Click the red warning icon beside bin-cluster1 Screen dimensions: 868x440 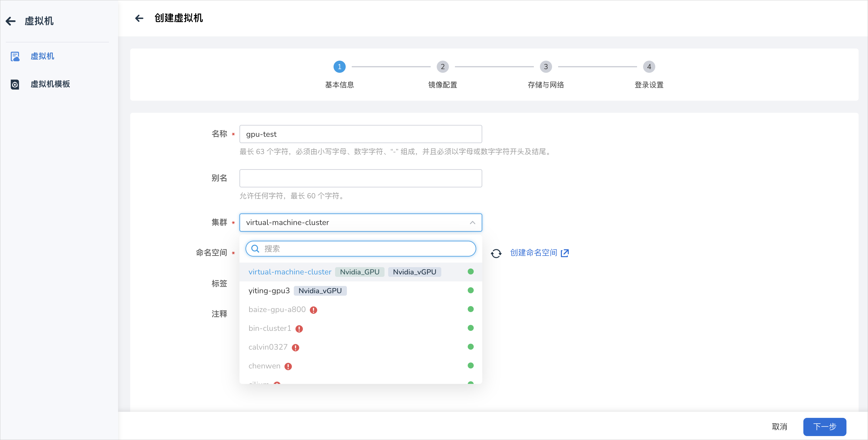click(x=299, y=329)
